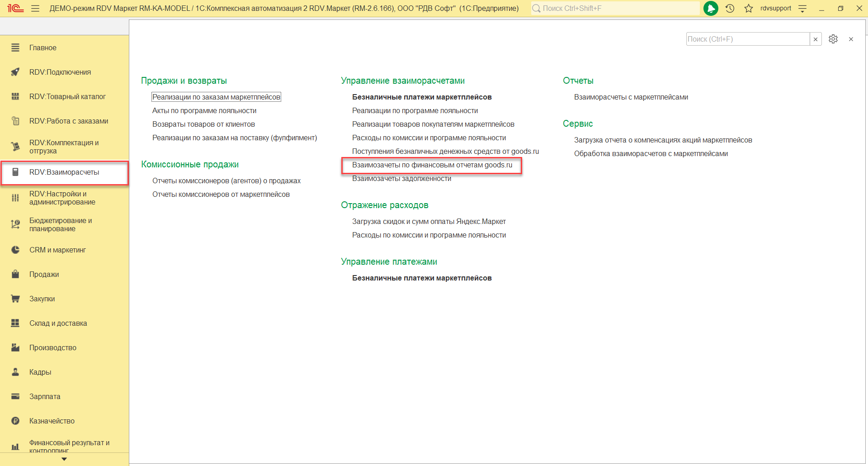Expand more sections with bottom arrow
The image size is (868, 466).
64,459
